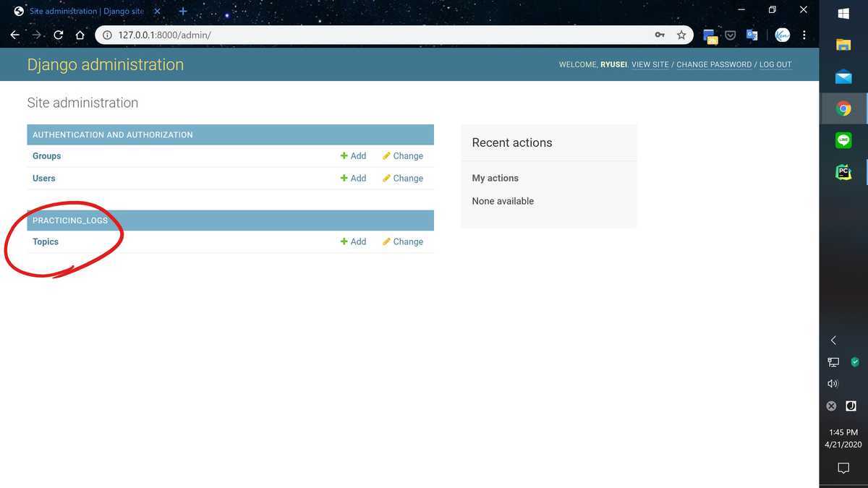Open File Explorer from the taskbar
This screenshot has height=488, width=868.
coord(843,45)
